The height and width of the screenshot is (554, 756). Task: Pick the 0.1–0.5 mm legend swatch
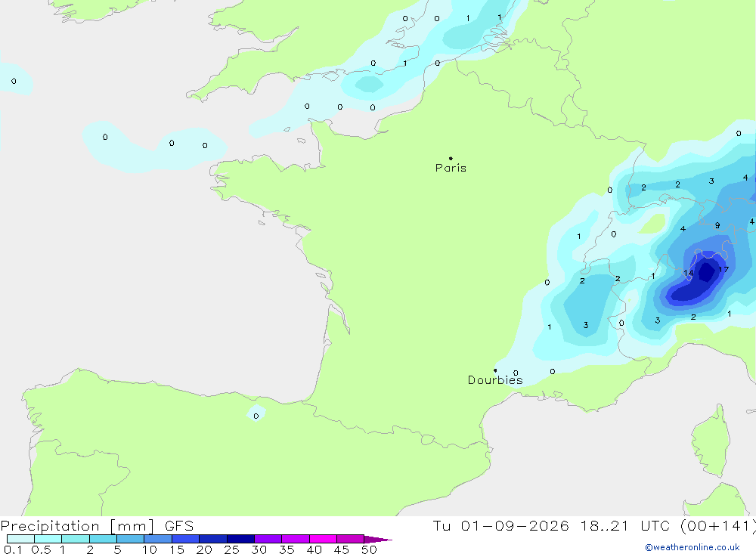pos(20,539)
